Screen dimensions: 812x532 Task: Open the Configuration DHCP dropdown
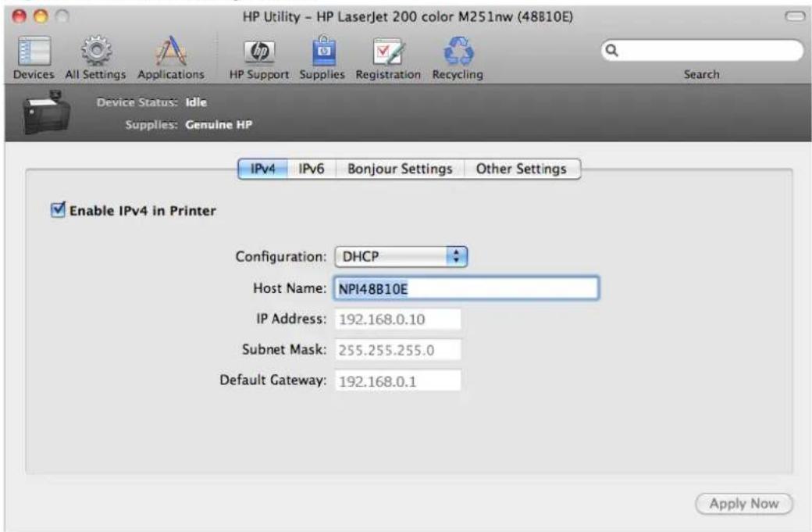point(401,256)
